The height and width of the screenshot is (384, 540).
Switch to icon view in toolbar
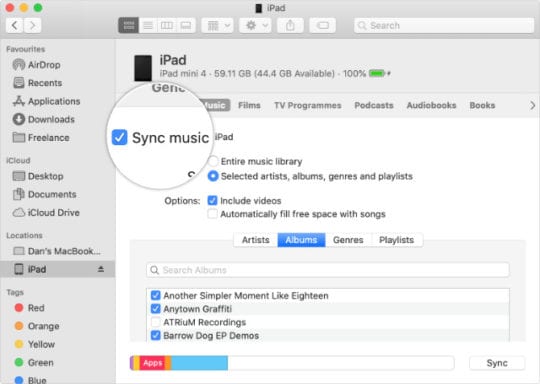[x=128, y=25]
